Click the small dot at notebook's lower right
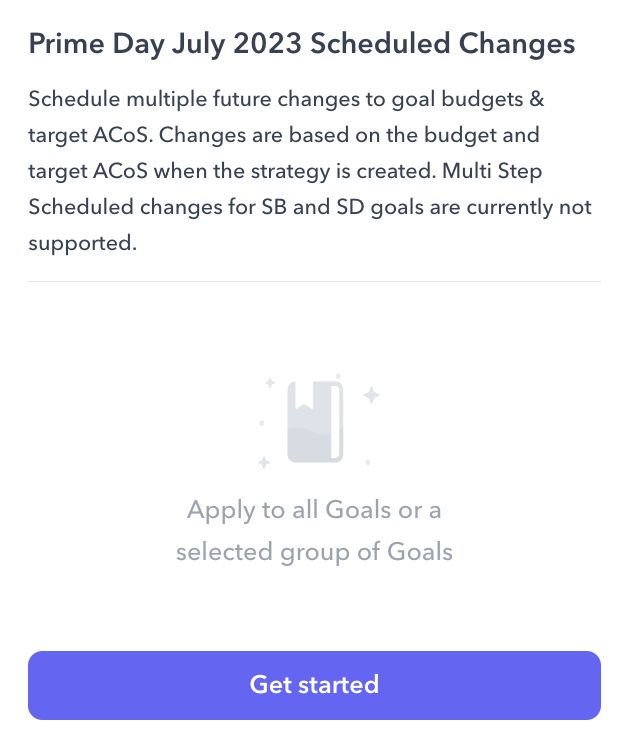 click(368, 462)
